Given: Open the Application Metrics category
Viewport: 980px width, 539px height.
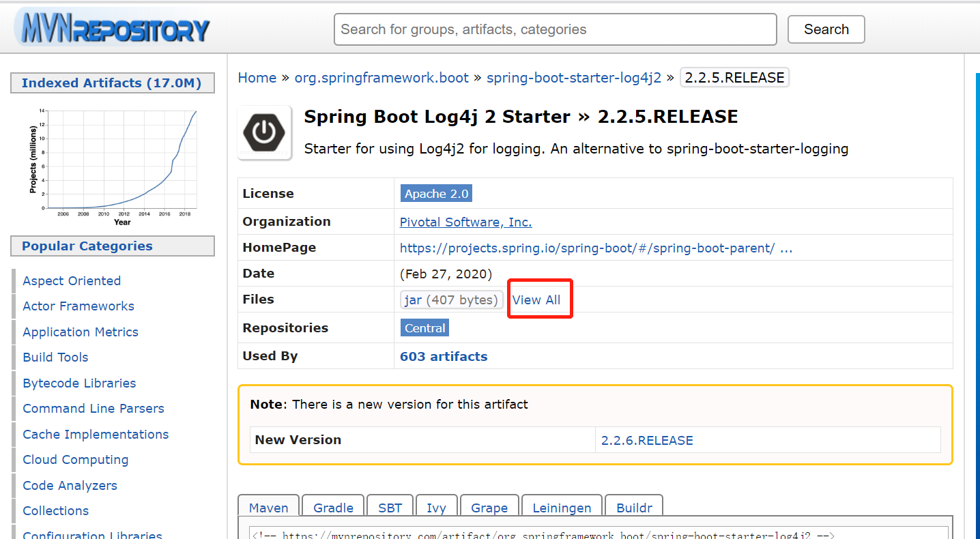Looking at the screenshot, I should (81, 332).
